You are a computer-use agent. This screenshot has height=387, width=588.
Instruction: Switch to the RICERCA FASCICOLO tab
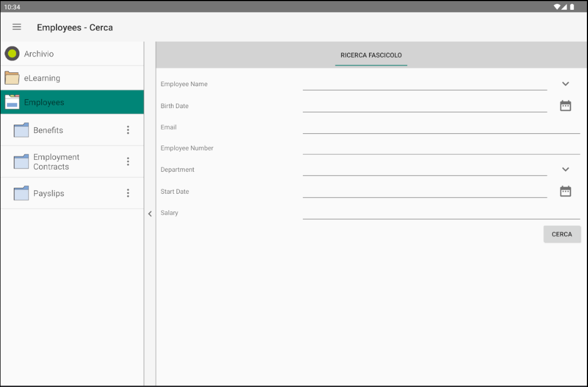click(x=370, y=55)
